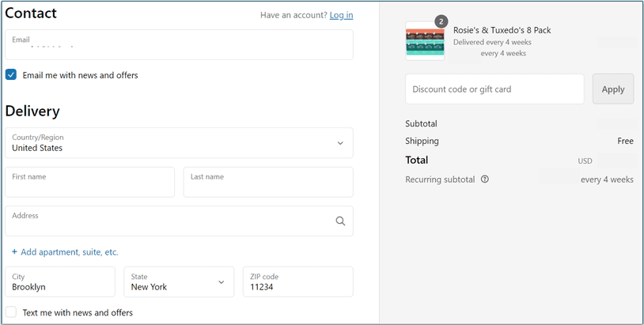Click the Recurring subtotal help icon
The image size is (644, 325).
point(485,180)
